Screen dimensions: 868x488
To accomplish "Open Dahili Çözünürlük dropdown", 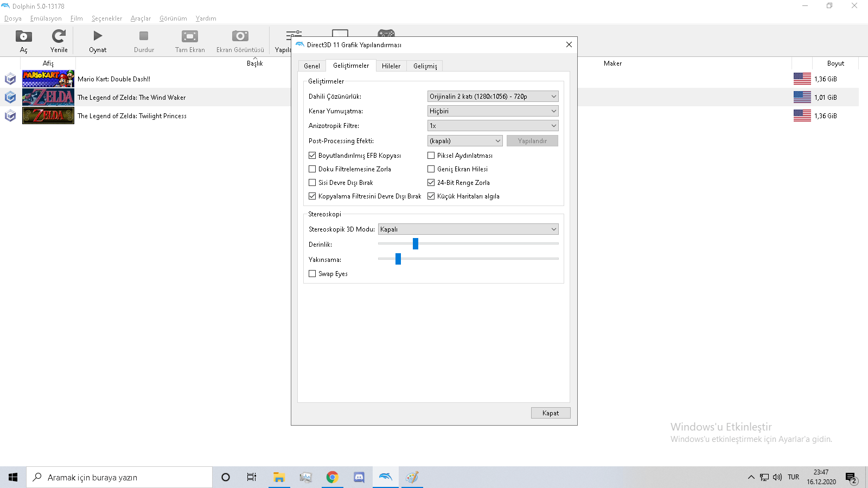I will pyautogui.click(x=493, y=97).
